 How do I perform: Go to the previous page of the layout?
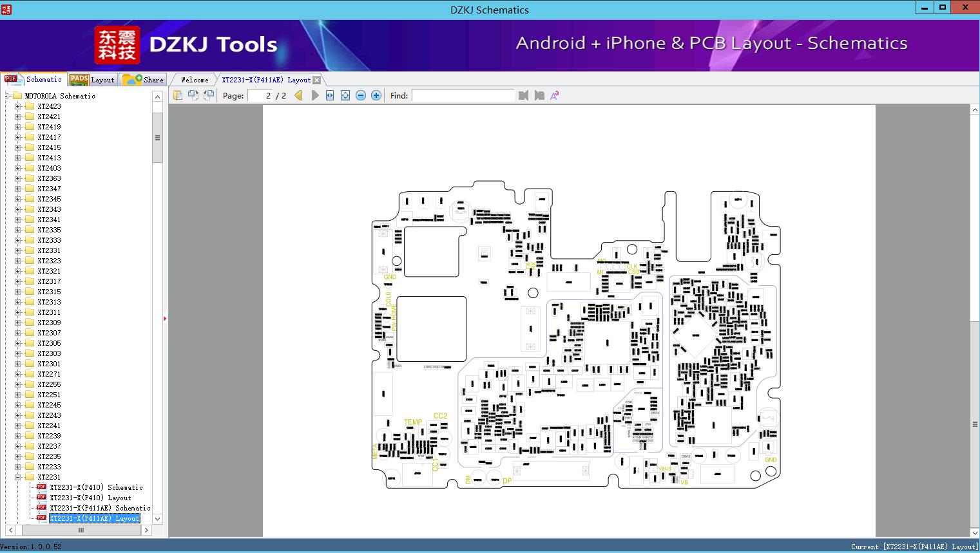(298, 95)
